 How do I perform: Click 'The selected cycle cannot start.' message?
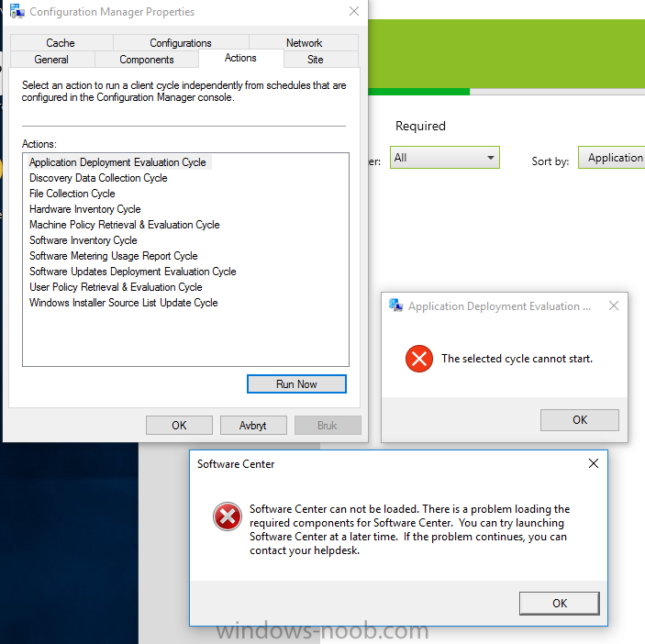(x=517, y=359)
